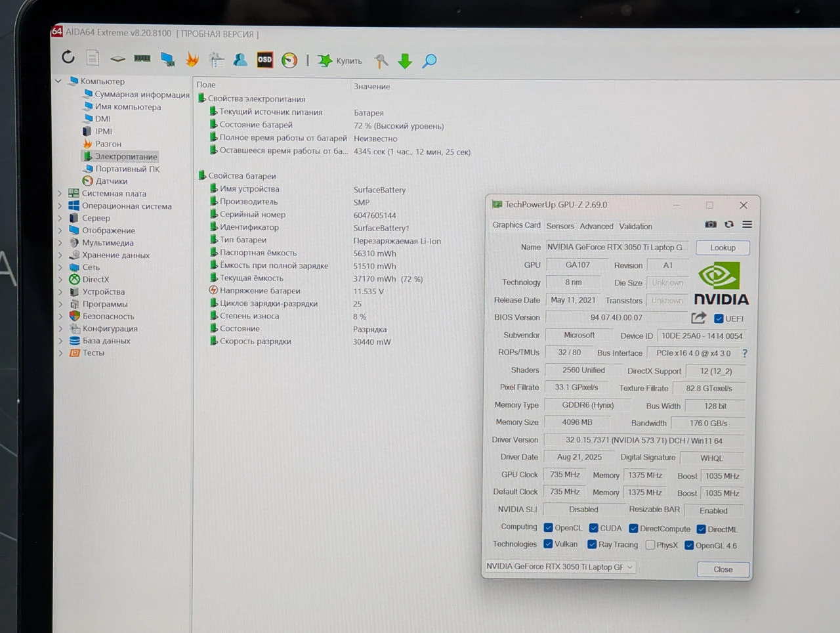This screenshot has width=840, height=633.
Task: Click the Значение column header
Action: 372,87
